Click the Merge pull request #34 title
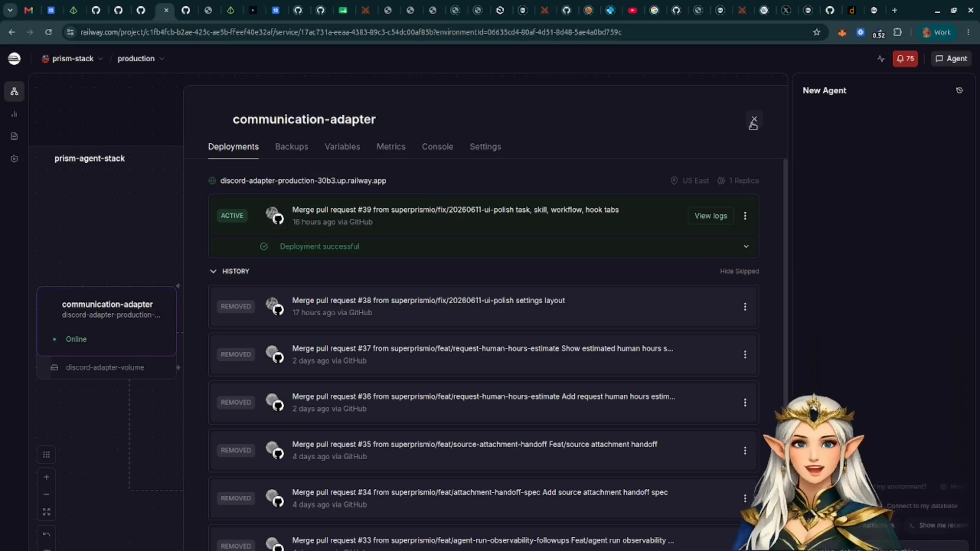 point(480,492)
